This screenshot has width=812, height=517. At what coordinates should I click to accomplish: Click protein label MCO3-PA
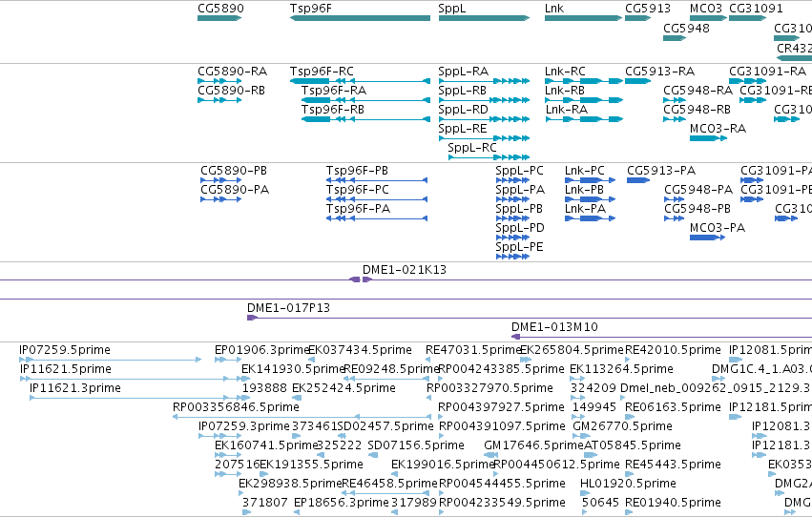point(718,228)
